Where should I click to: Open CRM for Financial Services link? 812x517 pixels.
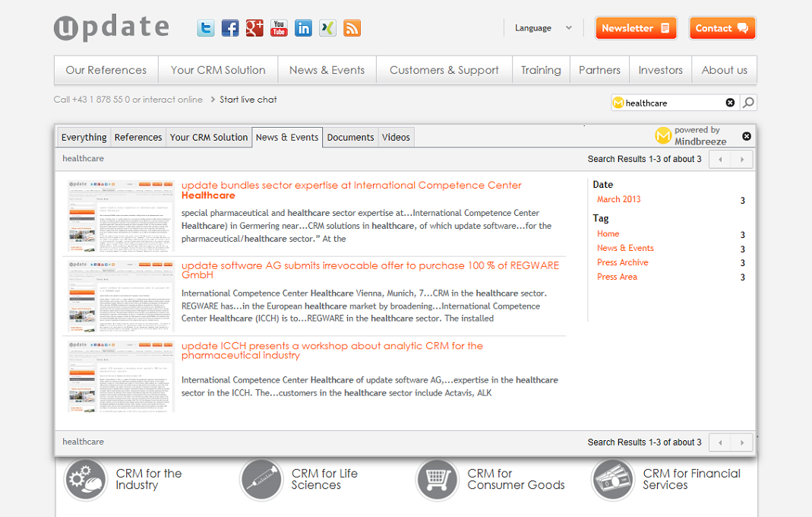point(692,479)
